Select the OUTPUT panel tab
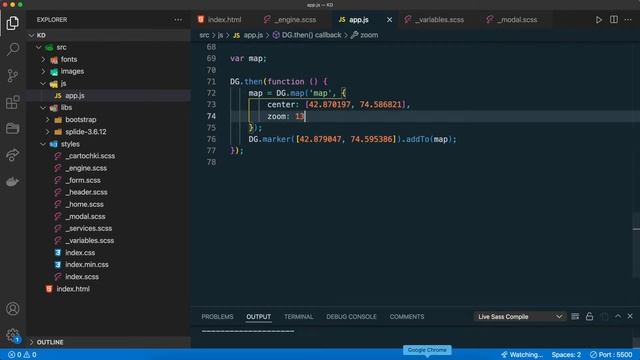640x360 pixels. [x=258, y=317]
